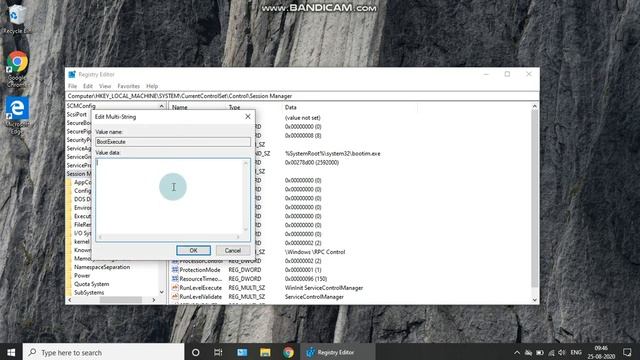
Task: Open the notification center icon
Action: (x=627, y=352)
